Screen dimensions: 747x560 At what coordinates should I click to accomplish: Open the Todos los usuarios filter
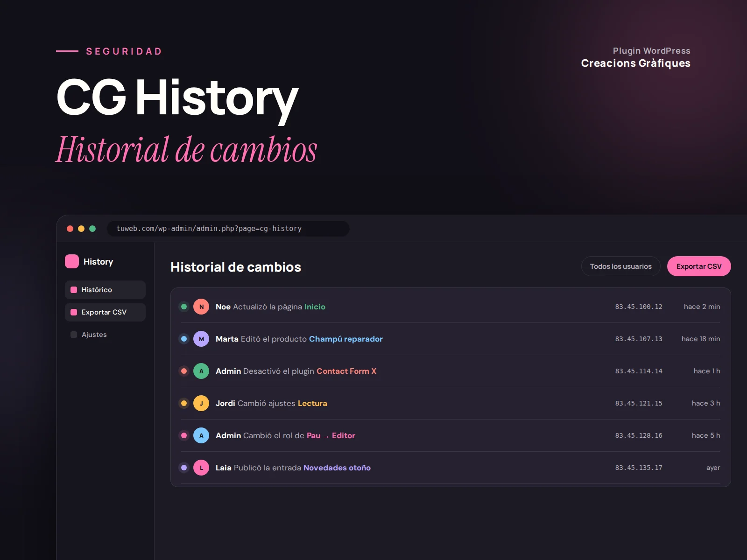coord(620,266)
